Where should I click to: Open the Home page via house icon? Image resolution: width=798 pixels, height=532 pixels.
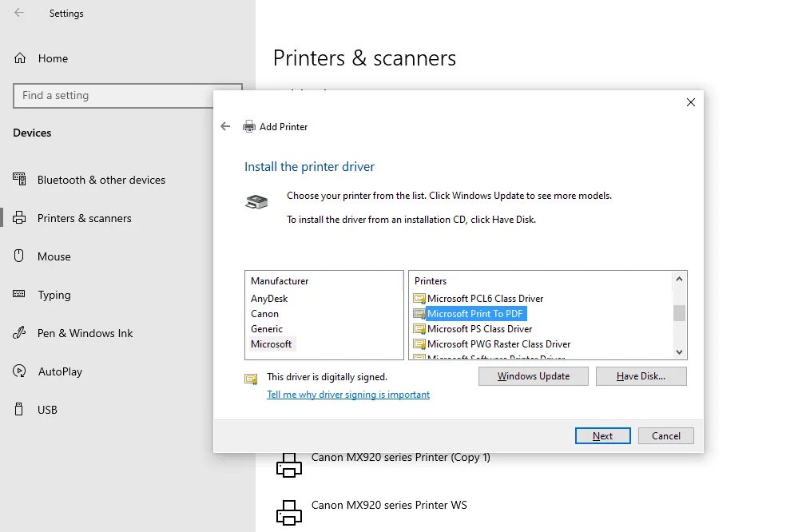20,58
